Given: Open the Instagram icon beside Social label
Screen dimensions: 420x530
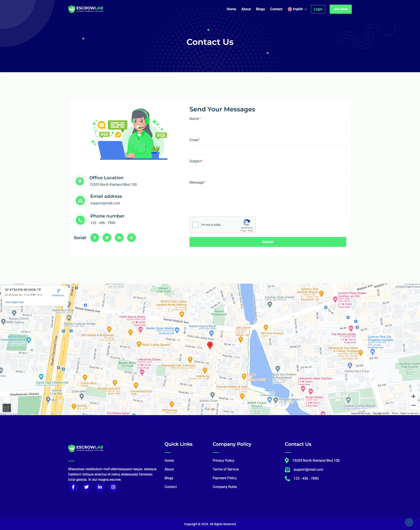Looking at the screenshot, I should point(131,238).
